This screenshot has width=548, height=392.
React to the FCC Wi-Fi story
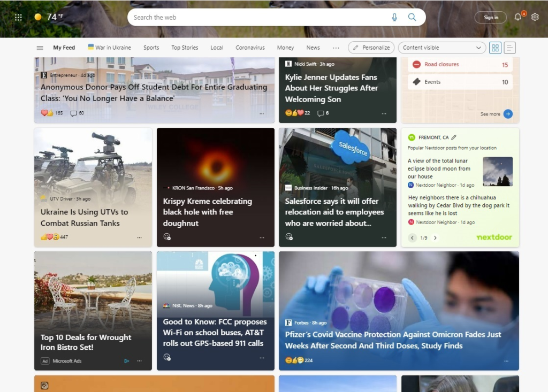[167, 357]
